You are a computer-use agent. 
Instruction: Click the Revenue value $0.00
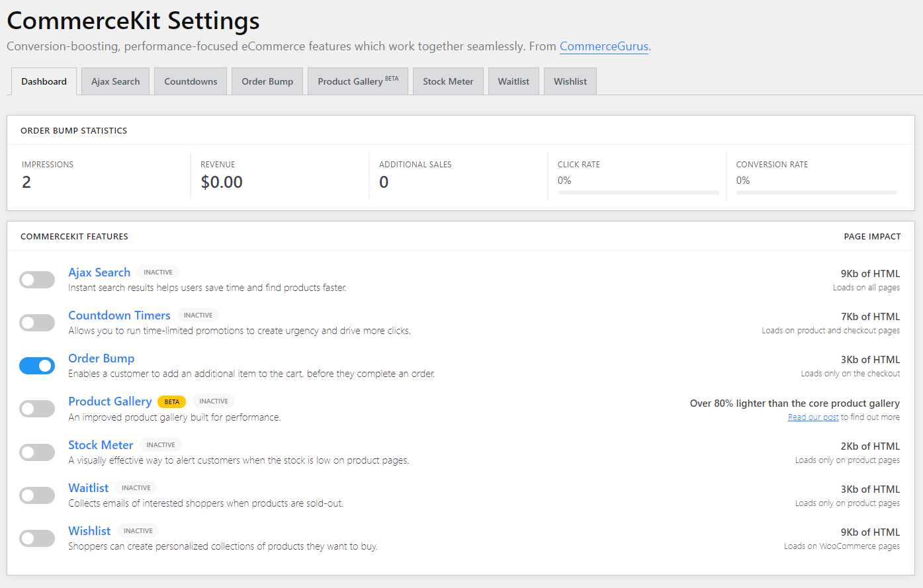pos(222,183)
